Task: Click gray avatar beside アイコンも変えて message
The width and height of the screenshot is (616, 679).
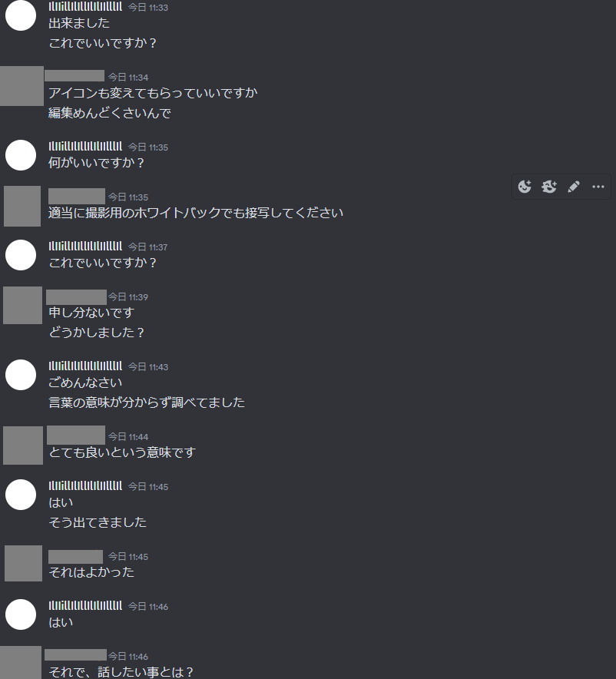Action: coord(22,86)
